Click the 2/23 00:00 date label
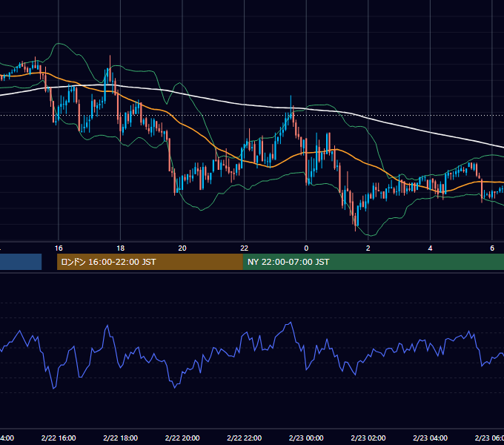The width and height of the screenshot is (504, 445). (306, 438)
